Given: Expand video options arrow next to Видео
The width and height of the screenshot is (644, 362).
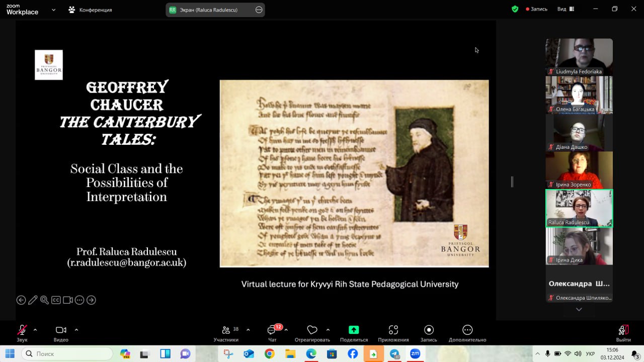Looking at the screenshot, I should pos(76,330).
